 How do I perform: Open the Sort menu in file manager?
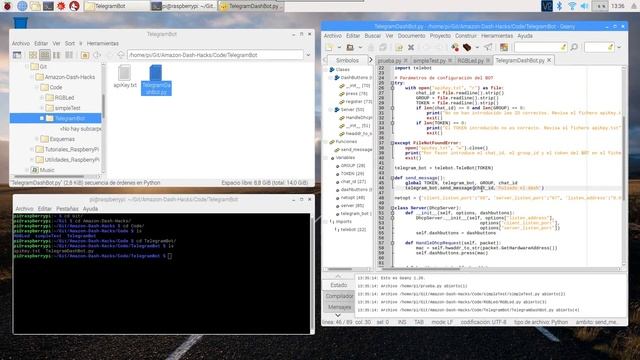pyautogui.click(x=70, y=43)
